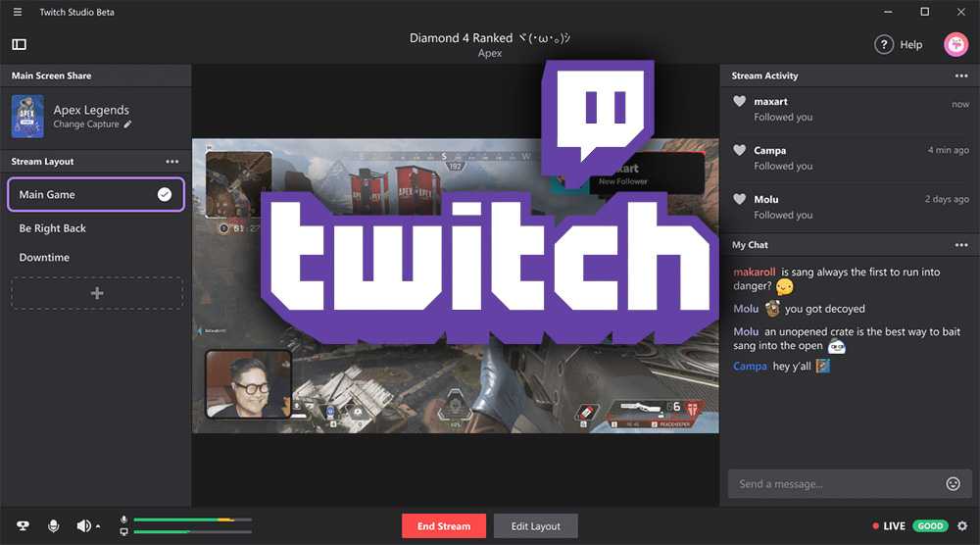Add a new layout with plus box
The width and height of the screenshot is (980, 545).
(97, 293)
